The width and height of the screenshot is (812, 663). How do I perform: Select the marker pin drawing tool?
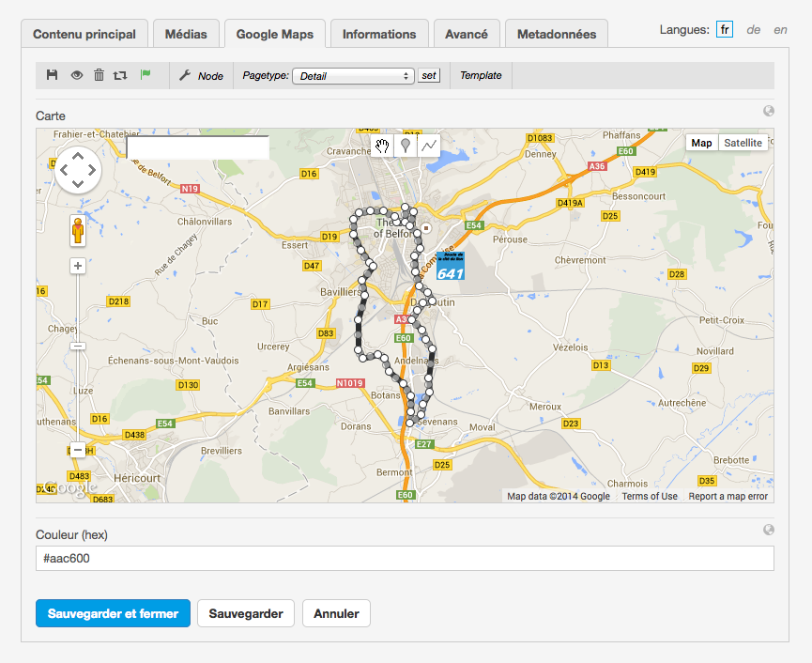[406, 145]
